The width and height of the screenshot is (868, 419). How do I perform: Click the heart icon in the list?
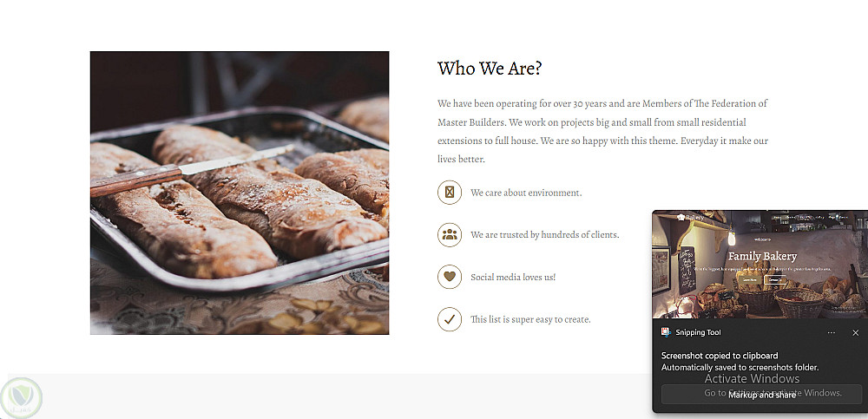pos(449,277)
